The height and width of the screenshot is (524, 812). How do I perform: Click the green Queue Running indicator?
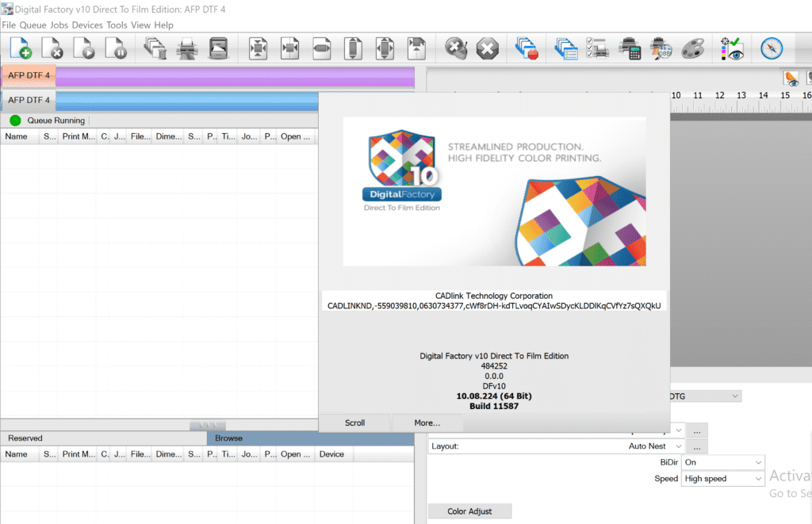15,120
